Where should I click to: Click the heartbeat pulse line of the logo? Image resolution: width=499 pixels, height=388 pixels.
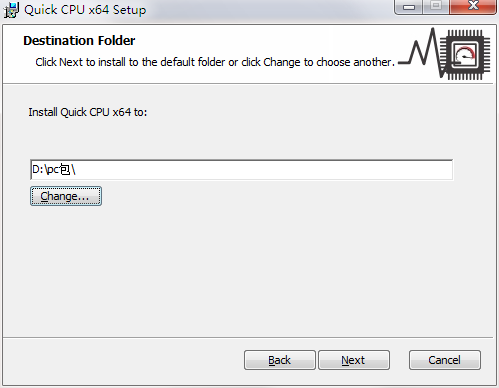pos(421,53)
